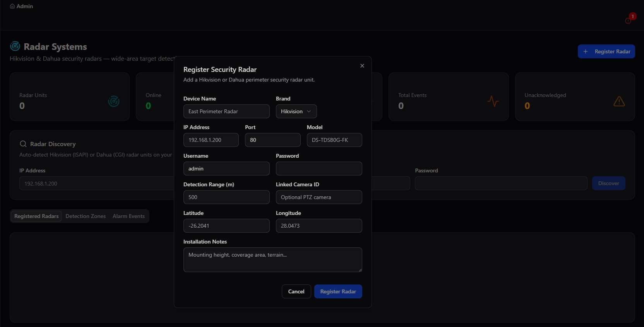The height and width of the screenshot is (327, 644).
Task: Click the Radar Units card radar icon
Action: [x=114, y=101]
